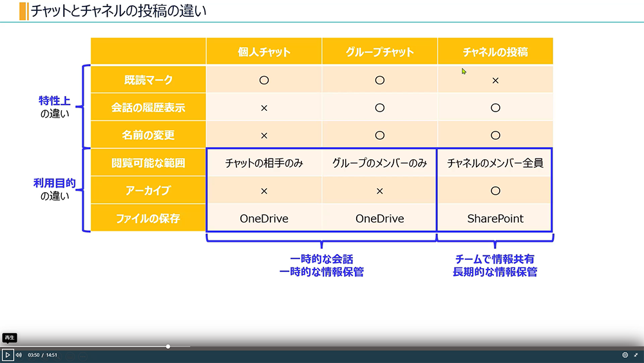This screenshot has height=363, width=644.
Task: Click the 会話の履歴表示 row header
Action: (148, 107)
